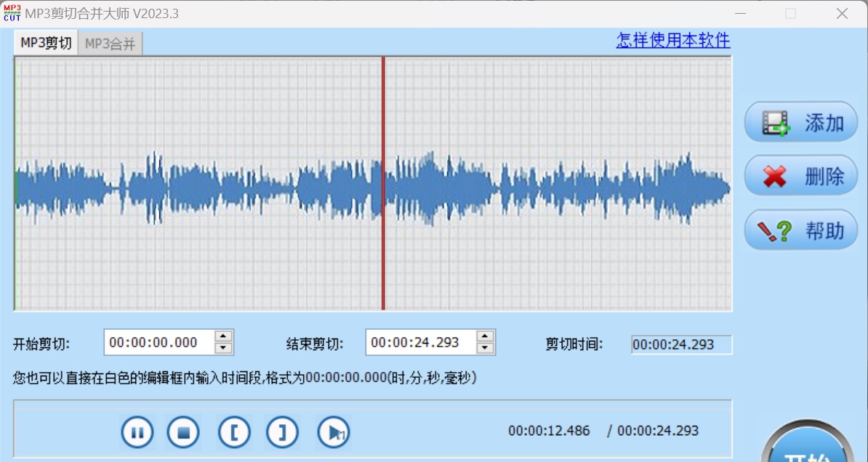Switch to the MP3合并 tab

(109, 44)
